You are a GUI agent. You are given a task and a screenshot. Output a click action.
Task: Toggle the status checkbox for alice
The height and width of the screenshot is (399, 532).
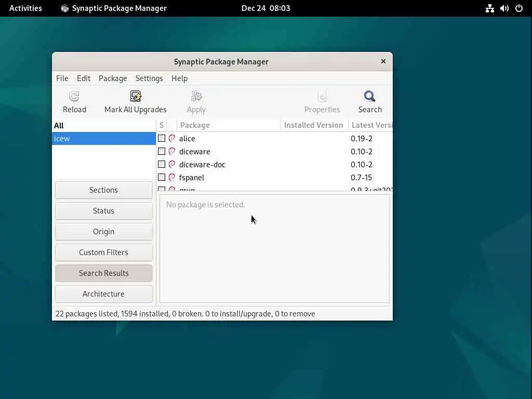pyautogui.click(x=162, y=138)
